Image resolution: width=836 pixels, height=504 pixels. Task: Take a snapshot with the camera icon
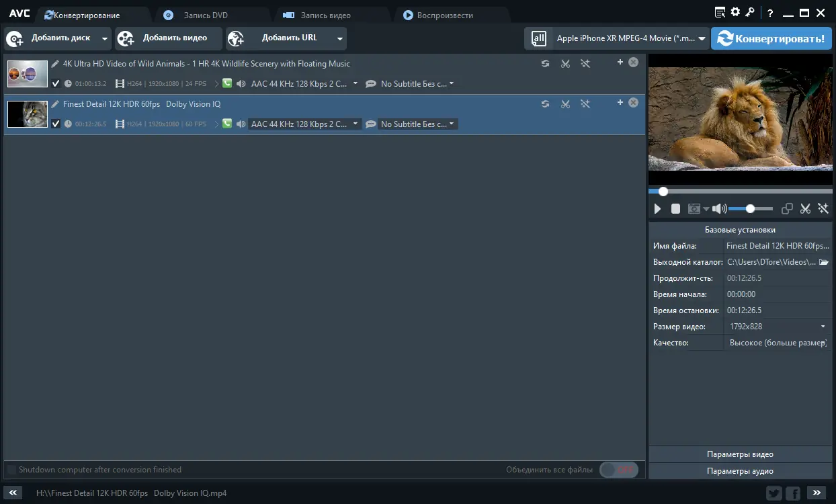click(694, 209)
